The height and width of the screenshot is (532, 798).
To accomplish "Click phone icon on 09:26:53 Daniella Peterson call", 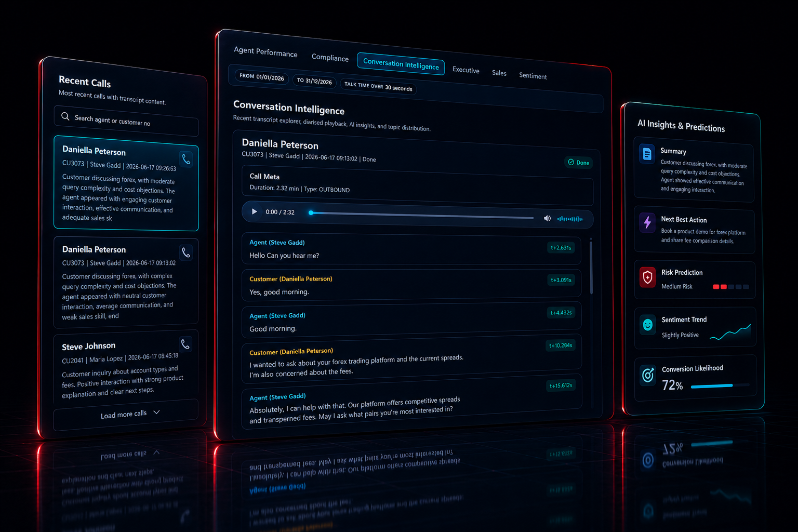I will (186, 159).
